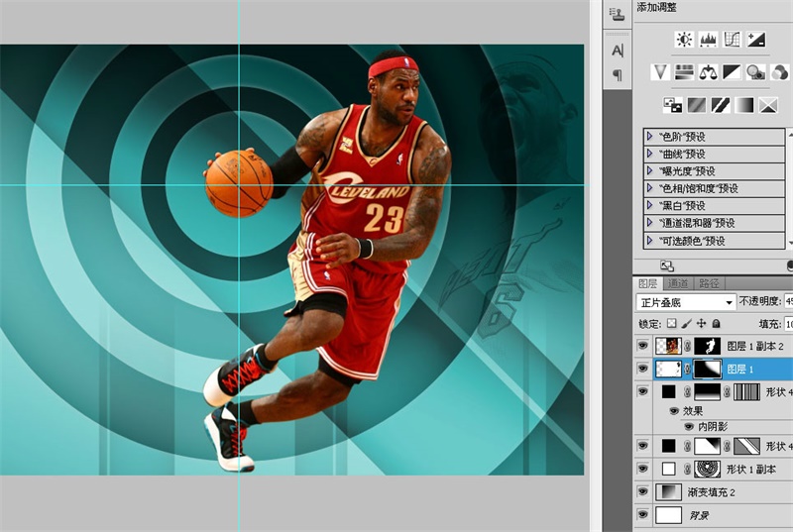The width and height of the screenshot is (793, 532).
Task: Expand the "色阶" presets list
Action: 649,137
